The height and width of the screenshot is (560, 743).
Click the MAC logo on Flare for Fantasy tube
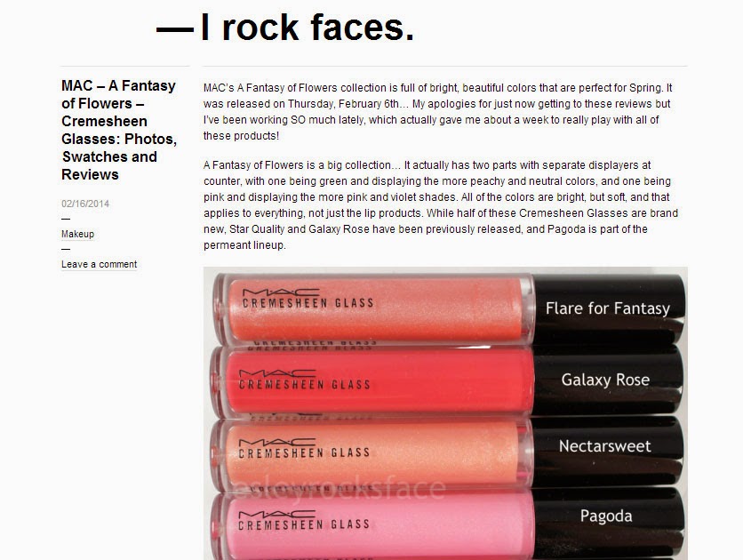tap(281, 292)
